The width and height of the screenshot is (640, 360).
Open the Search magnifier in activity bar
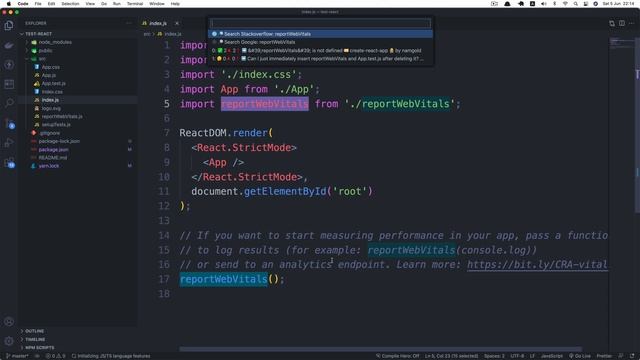point(9,103)
